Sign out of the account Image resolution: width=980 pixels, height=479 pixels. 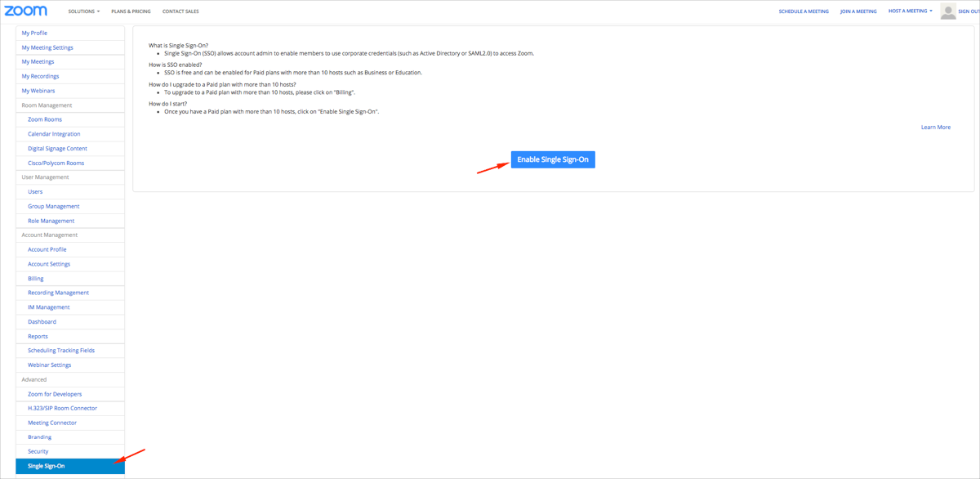pyautogui.click(x=969, y=11)
